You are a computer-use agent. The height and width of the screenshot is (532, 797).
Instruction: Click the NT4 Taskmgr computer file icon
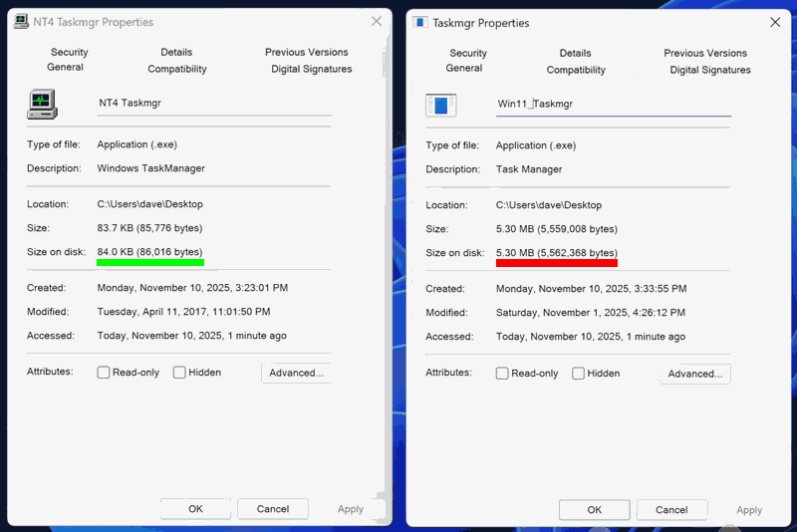[x=42, y=104]
